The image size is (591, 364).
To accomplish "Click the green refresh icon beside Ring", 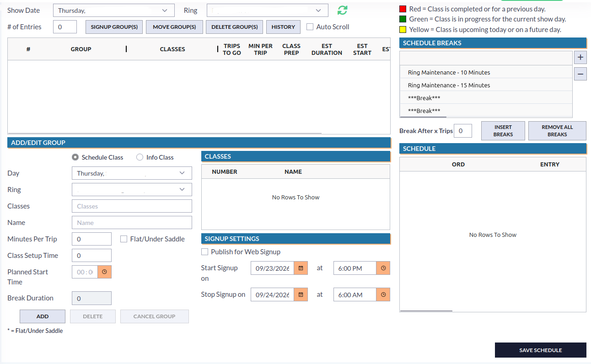I will point(342,11).
